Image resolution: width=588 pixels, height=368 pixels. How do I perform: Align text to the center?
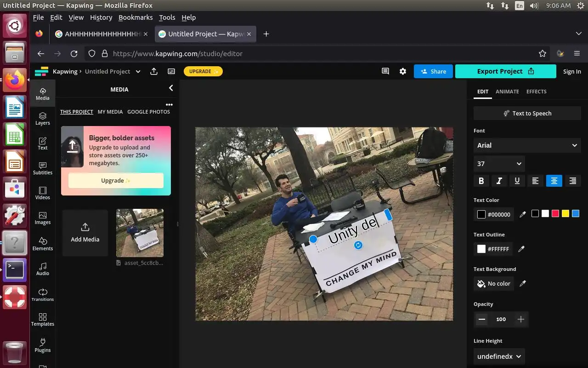click(554, 181)
